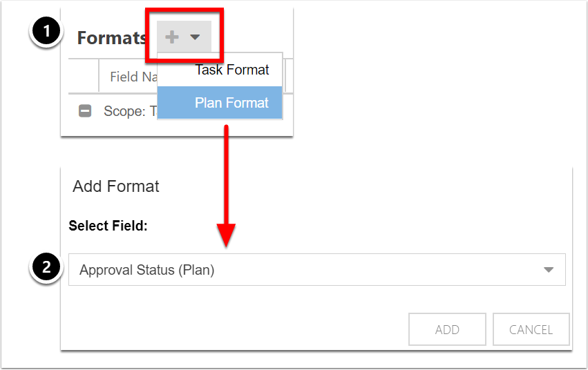Viewport: 588px width, 370px height.
Task: Click the empty header cell before Field Name
Action: tap(84, 76)
